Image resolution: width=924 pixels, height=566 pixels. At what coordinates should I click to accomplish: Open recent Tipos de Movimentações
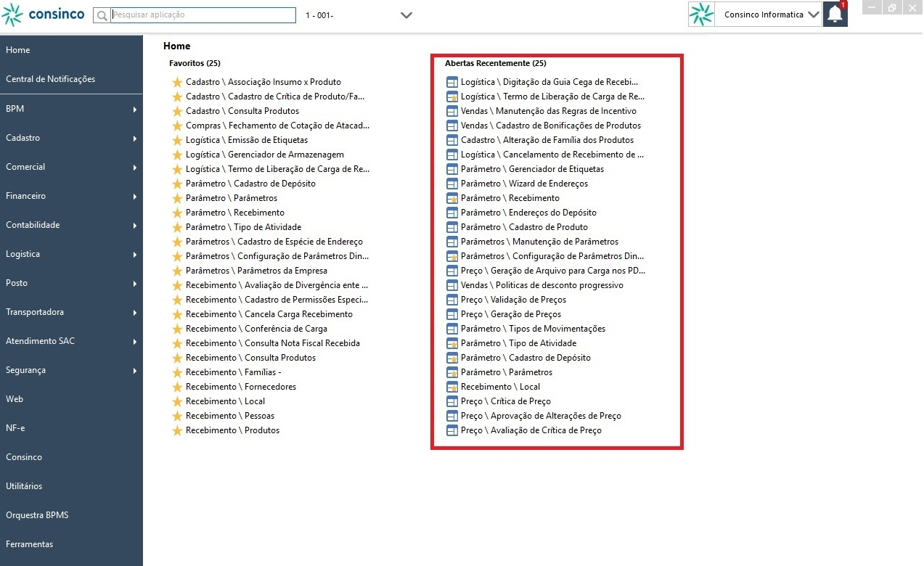[x=533, y=329]
